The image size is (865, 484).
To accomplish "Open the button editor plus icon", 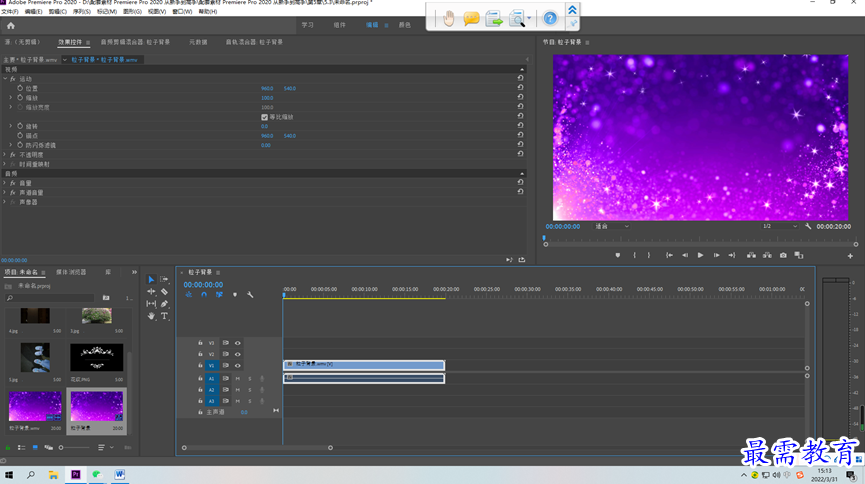I will (850, 256).
